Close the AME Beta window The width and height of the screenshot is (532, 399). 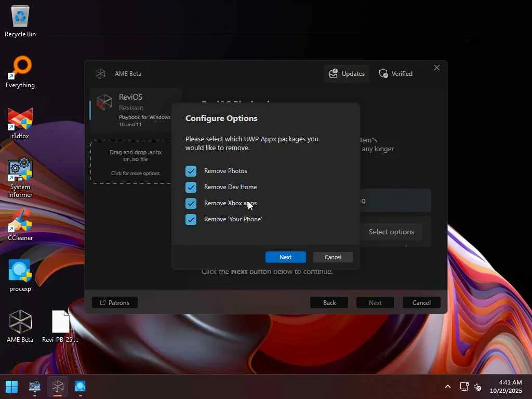[436, 68]
